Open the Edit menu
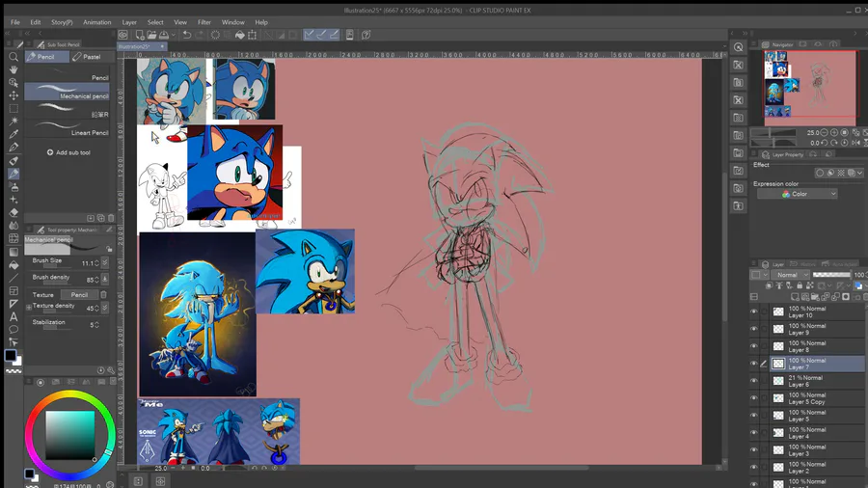Image resolution: width=868 pixels, height=488 pixels. point(36,22)
